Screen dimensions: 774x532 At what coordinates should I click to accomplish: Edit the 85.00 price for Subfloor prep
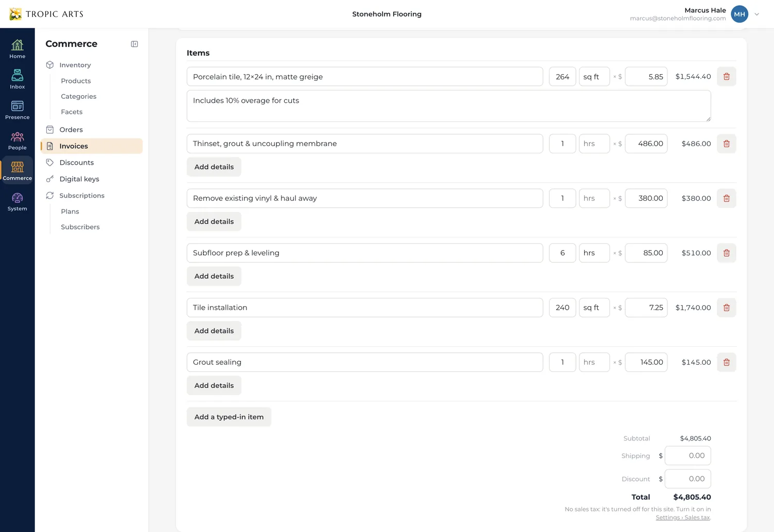click(x=646, y=253)
